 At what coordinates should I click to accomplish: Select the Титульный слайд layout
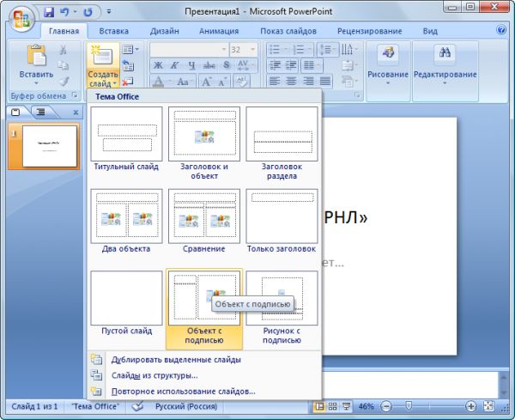coord(126,139)
